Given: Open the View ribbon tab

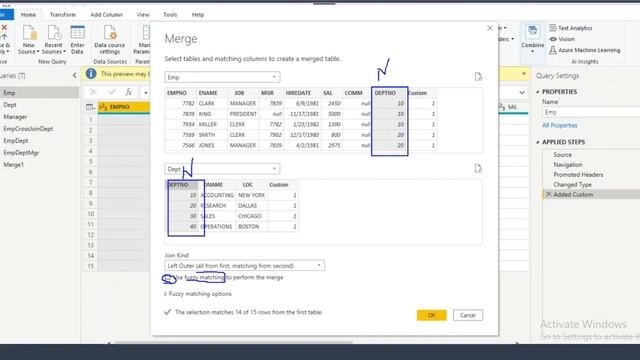Looking at the screenshot, I should [x=143, y=15].
